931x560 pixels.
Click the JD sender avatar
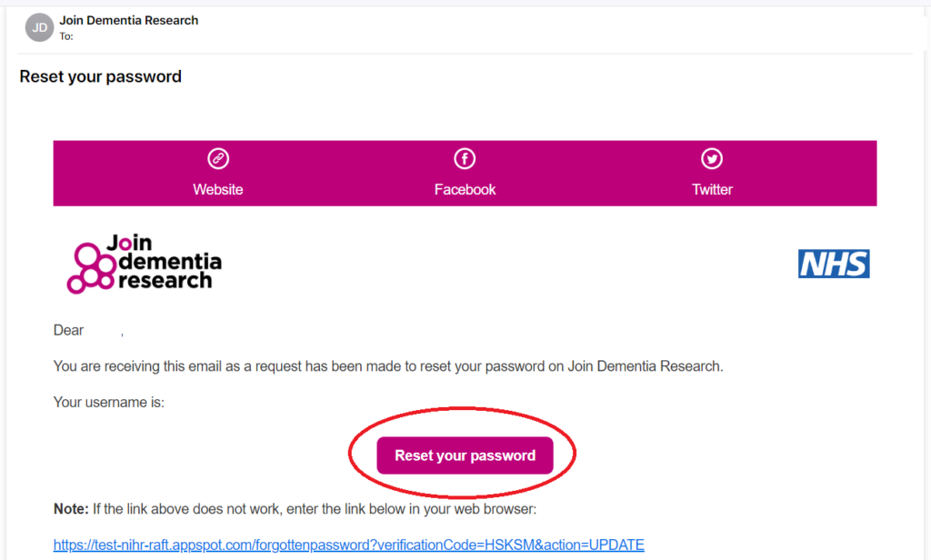(39, 27)
